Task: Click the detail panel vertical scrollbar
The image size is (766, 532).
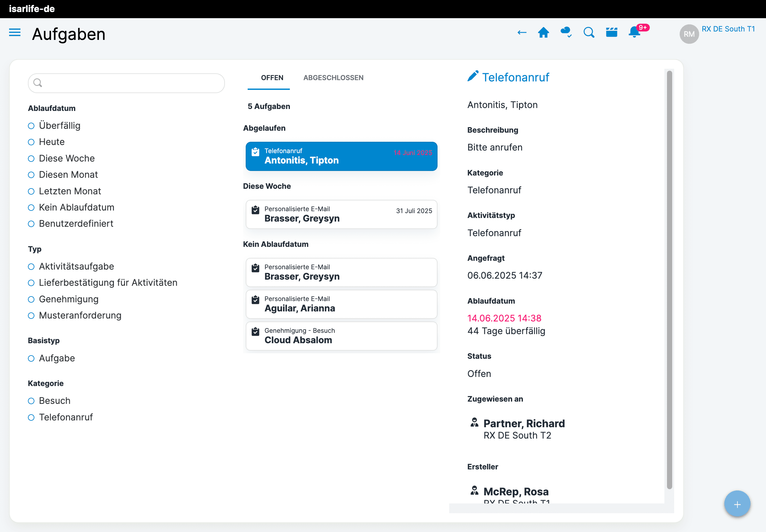Action: 669,280
